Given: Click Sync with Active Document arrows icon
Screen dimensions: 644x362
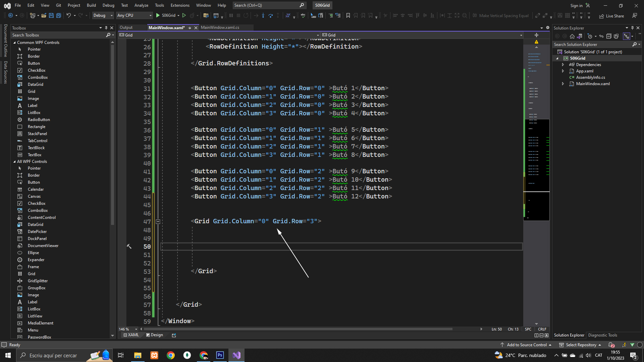Looking at the screenshot, I should 601,36.
